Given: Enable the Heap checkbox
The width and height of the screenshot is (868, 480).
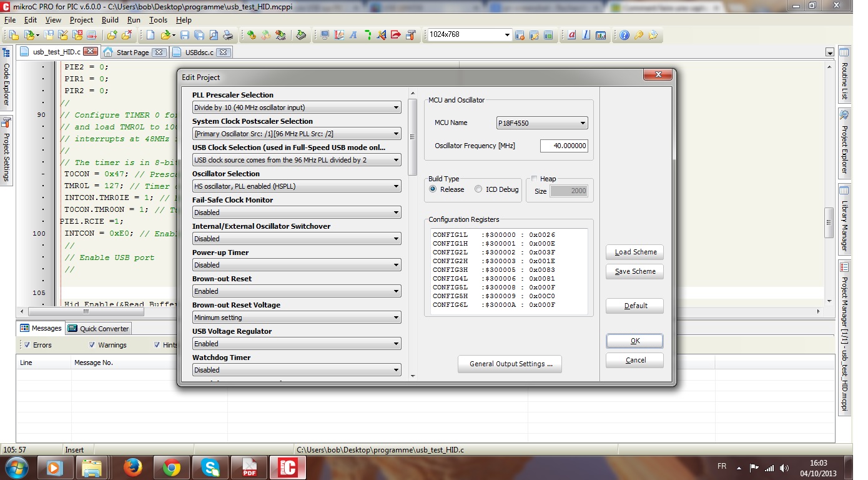Looking at the screenshot, I should click(535, 179).
